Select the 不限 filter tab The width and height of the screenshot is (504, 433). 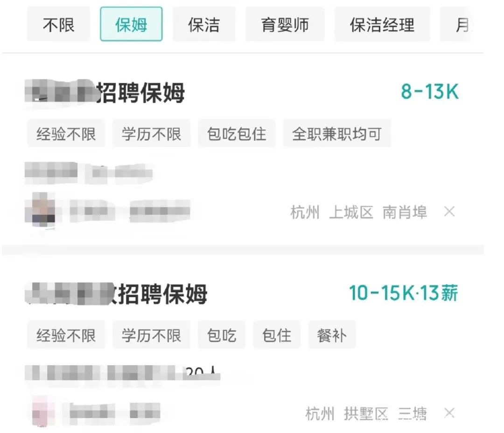[58, 24]
